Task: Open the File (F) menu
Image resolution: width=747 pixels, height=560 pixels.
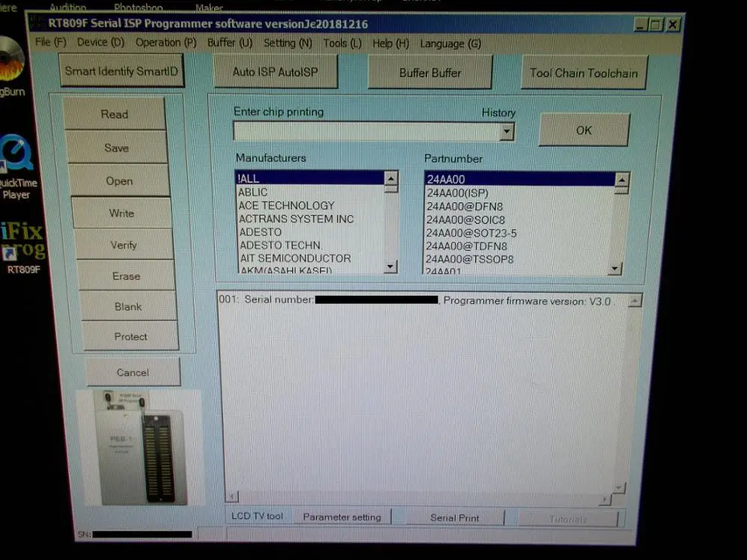Action: point(51,42)
